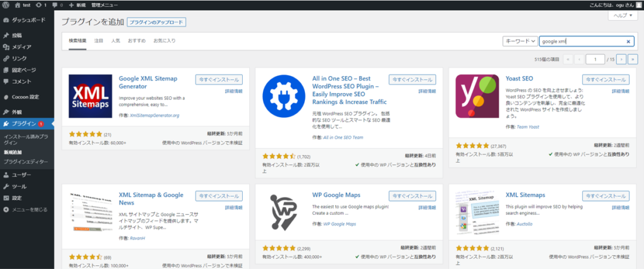Open the Yoast SEO title link
This screenshot has width=644, height=269.
tap(519, 79)
